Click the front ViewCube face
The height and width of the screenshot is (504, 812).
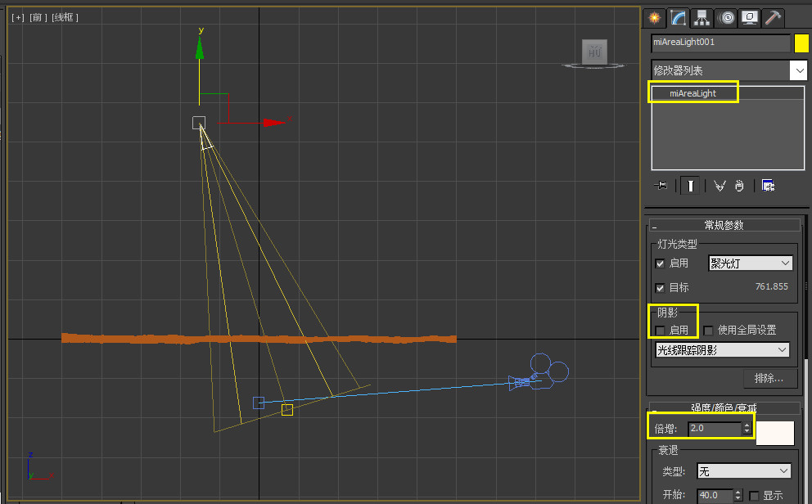(x=594, y=52)
